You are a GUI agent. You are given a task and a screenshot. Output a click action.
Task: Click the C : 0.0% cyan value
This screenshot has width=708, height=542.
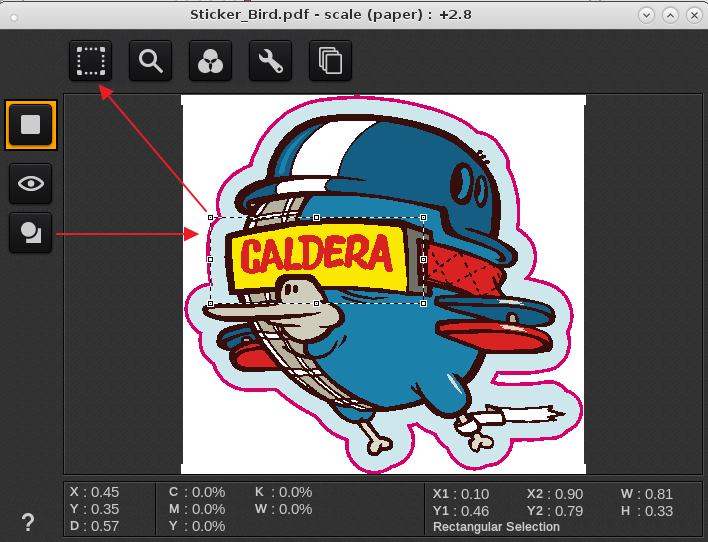(x=197, y=492)
